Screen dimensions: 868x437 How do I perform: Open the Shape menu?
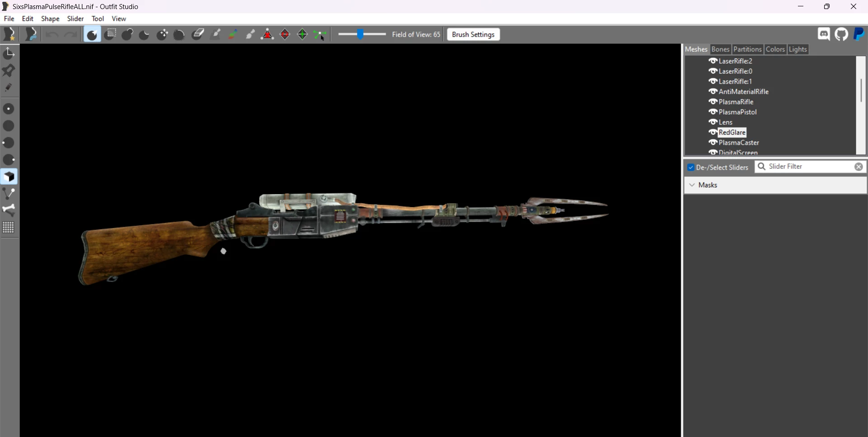pyautogui.click(x=50, y=19)
